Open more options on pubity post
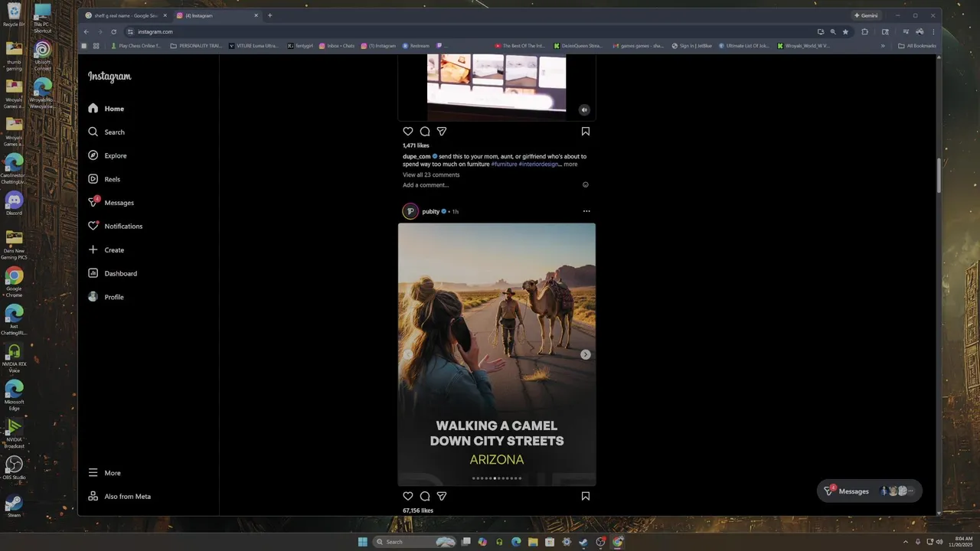The width and height of the screenshot is (980, 551). click(586, 211)
